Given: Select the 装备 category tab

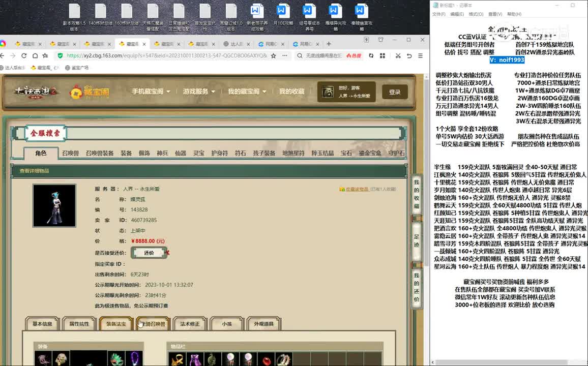Looking at the screenshot, I should pos(126,153).
